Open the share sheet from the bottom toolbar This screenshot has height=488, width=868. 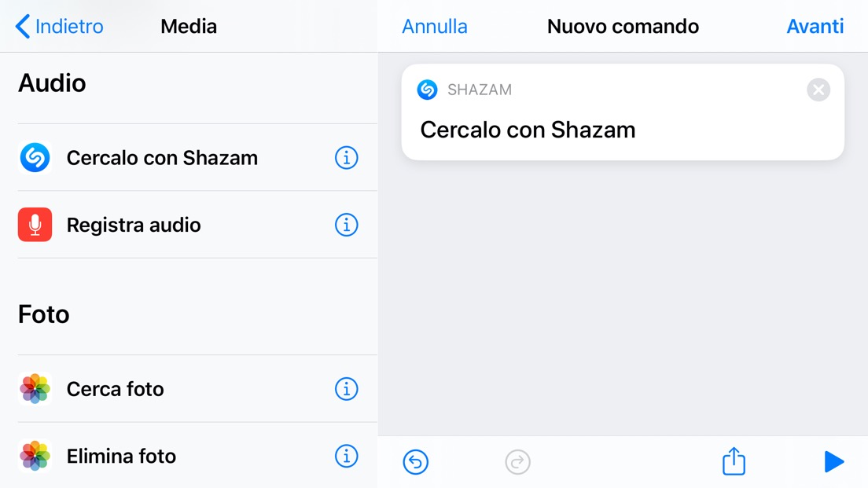733,462
